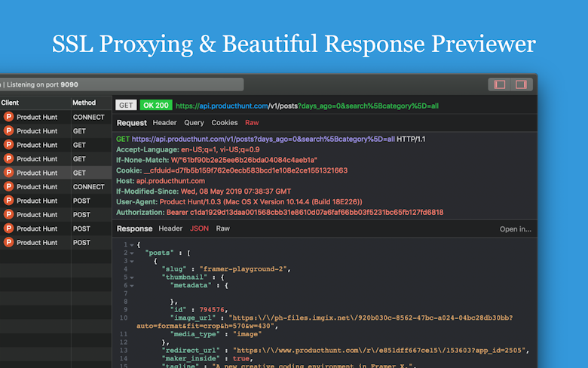Click the Product Hunt icon in the last POST row
Image resolution: width=588 pixels, height=368 pixels.
pos(8,242)
